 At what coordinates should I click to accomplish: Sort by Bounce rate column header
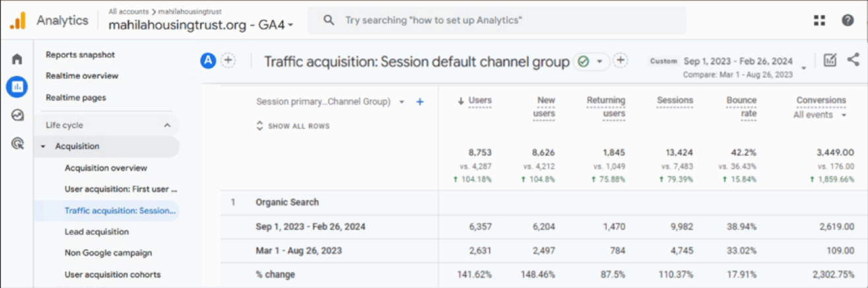[741, 107]
